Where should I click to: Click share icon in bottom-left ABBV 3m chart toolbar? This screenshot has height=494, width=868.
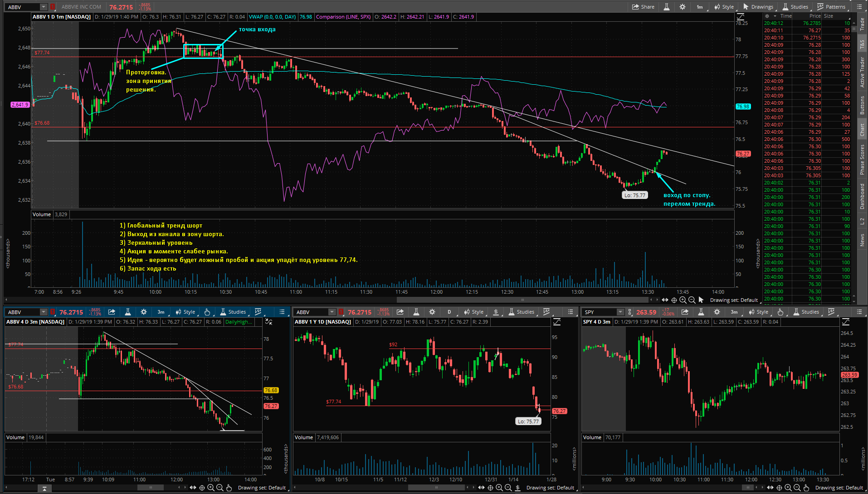[x=112, y=312]
